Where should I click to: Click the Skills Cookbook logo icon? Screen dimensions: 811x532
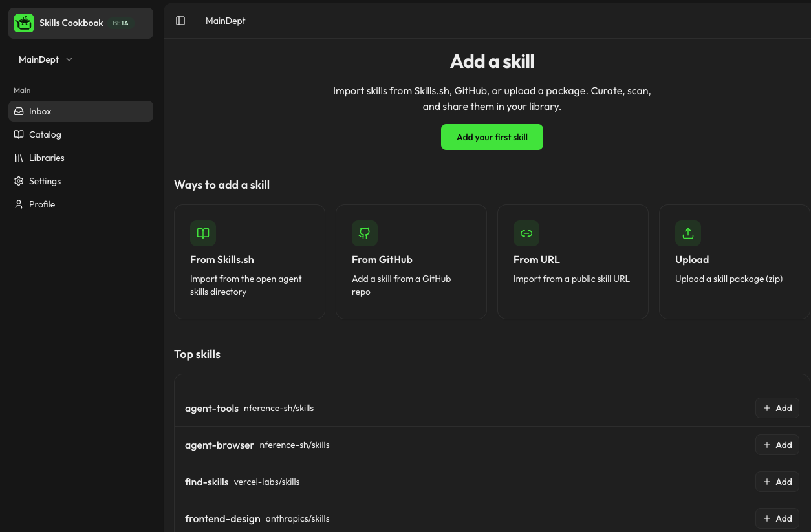(24, 23)
